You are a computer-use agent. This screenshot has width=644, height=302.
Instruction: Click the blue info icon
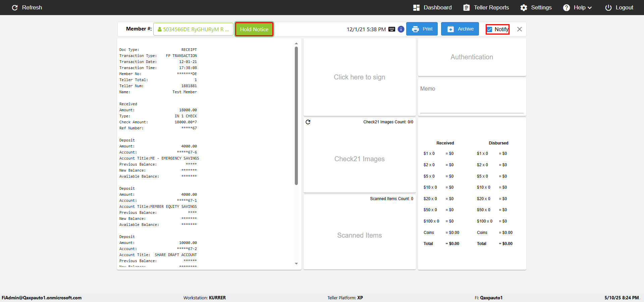(x=401, y=29)
